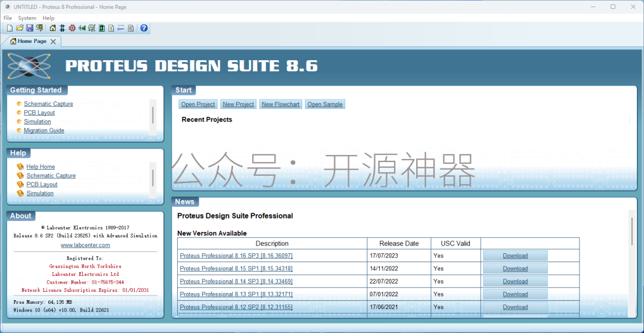This screenshot has height=333, width=644.
Task: Click the Open Sample button
Action: [x=325, y=104]
